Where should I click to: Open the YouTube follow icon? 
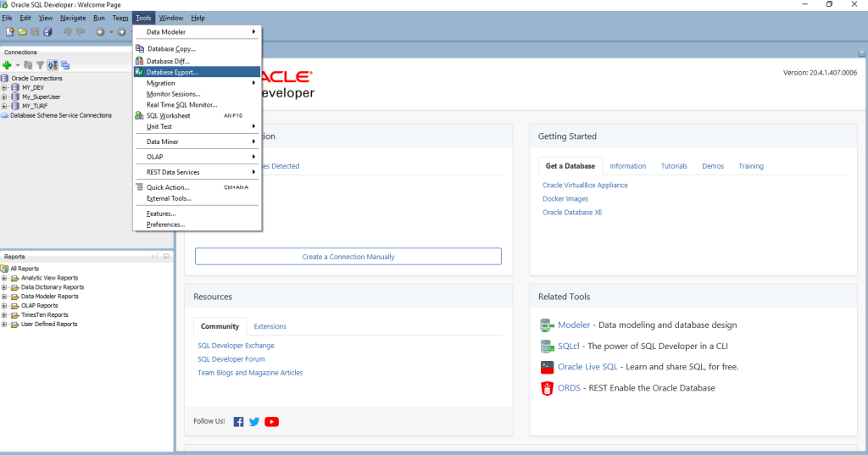click(x=271, y=422)
